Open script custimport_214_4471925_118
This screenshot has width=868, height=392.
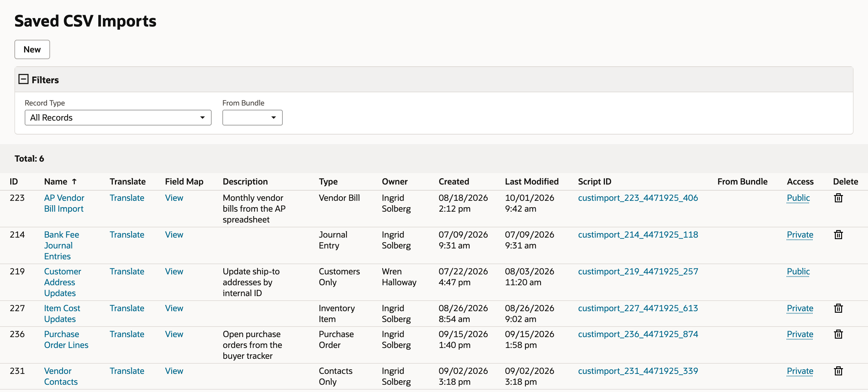(638, 235)
